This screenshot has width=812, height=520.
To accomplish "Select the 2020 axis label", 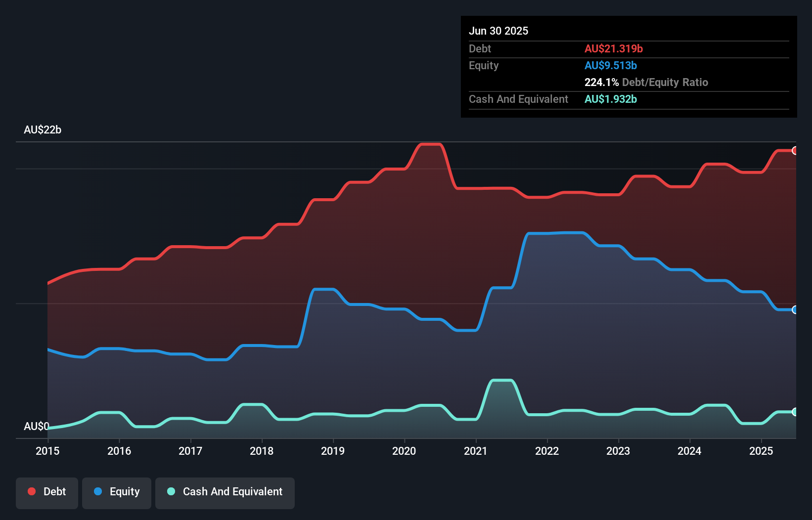I will 404,451.
